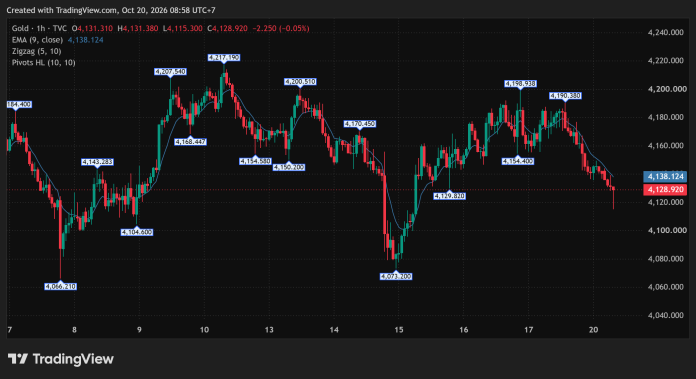This screenshot has width=696, height=379.
Task: Click the pivot high label 4,143.283
Action: 98,162
